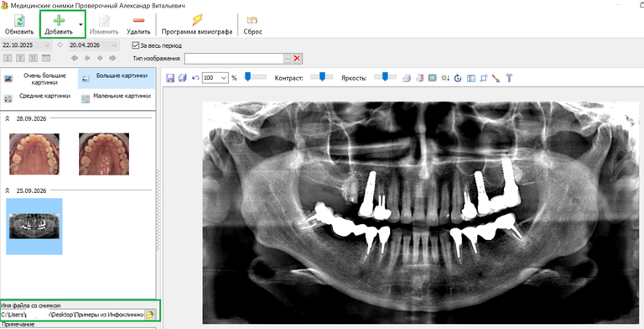
Task: Select Средние картинки view
Action: pos(39,98)
